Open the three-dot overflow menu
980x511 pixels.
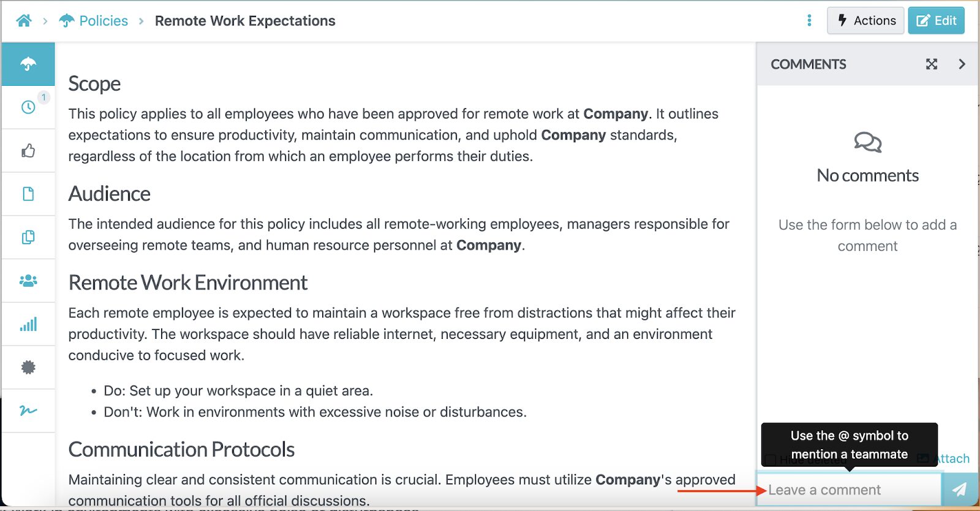pyautogui.click(x=809, y=20)
